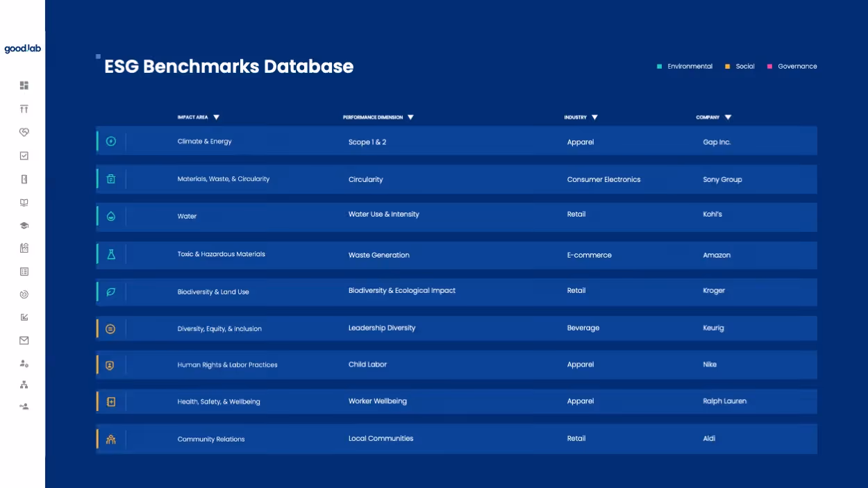Click the Worker Wellbeing cell
The width and height of the screenshot is (868, 488).
378,401
